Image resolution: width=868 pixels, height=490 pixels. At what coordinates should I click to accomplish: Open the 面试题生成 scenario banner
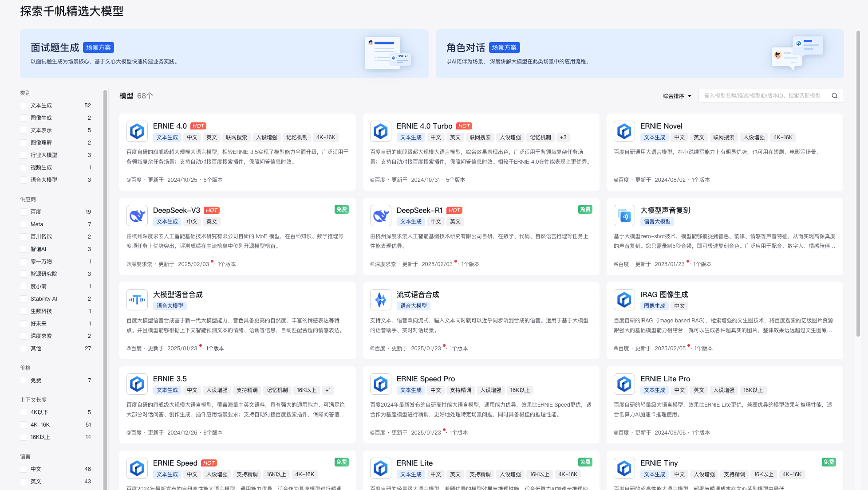(x=224, y=54)
